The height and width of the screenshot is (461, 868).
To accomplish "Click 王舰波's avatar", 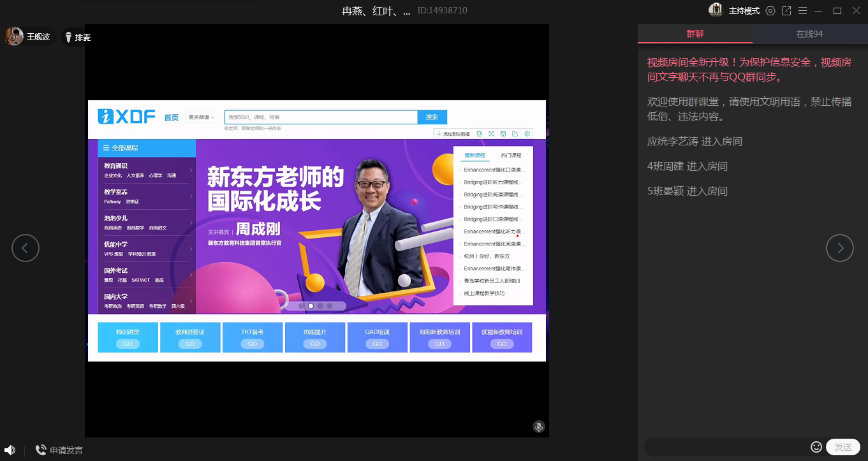I will pyautogui.click(x=14, y=36).
